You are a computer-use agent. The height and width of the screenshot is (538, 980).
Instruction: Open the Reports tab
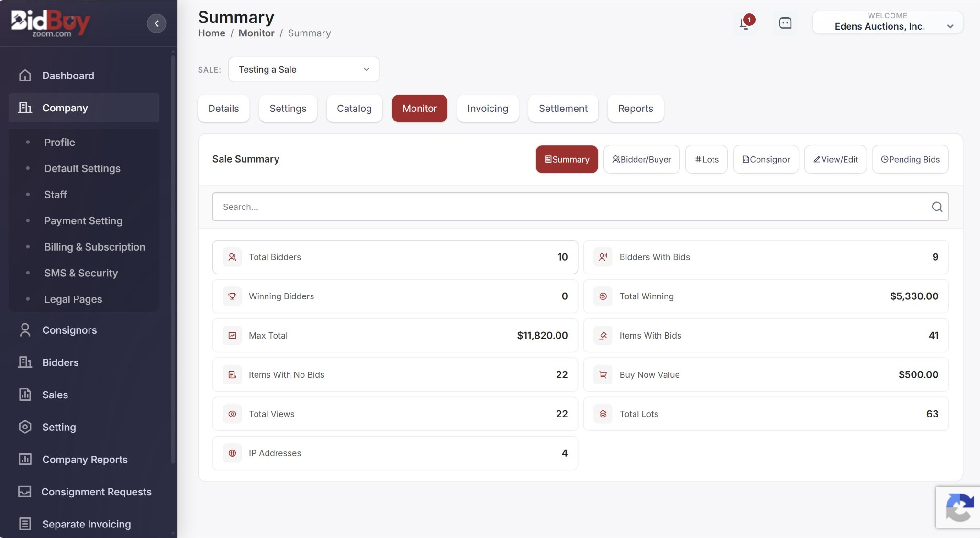[635, 109]
